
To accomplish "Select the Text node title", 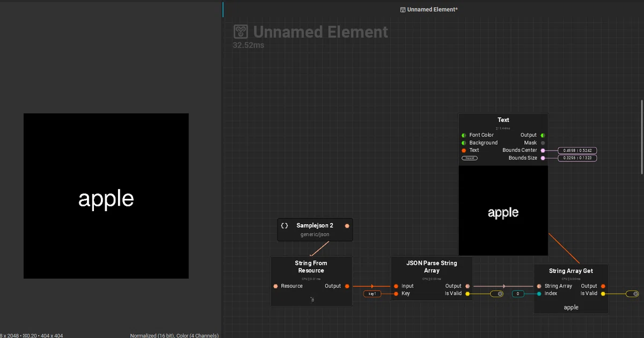I will tap(503, 120).
